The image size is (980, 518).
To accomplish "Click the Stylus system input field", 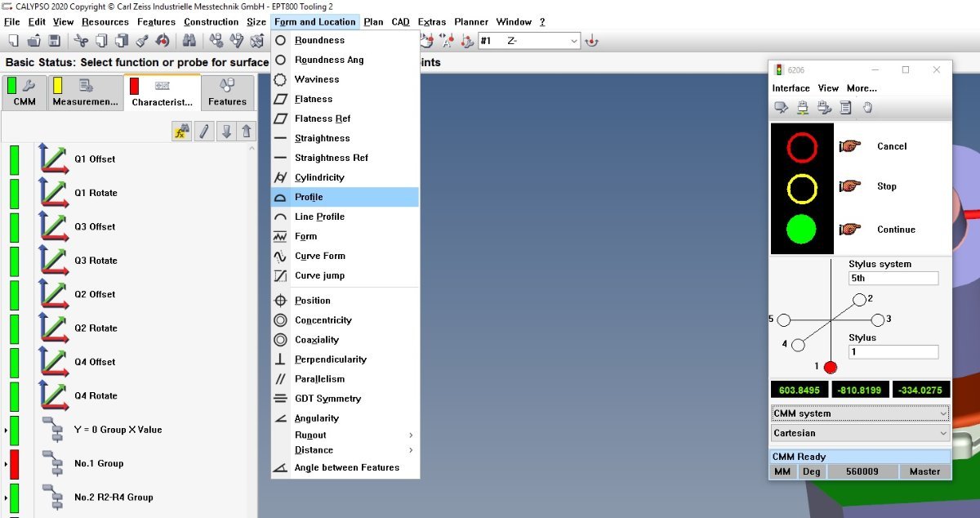I will (893, 279).
